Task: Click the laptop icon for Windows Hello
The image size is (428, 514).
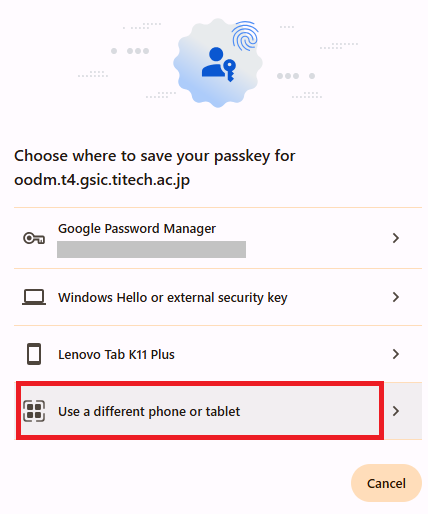Action: coord(34,297)
